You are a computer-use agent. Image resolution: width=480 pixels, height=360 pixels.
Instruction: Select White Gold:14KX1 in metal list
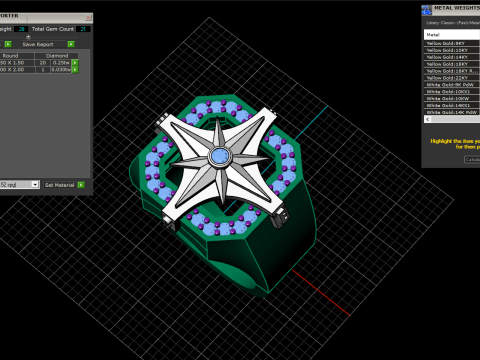click(452, 105)
